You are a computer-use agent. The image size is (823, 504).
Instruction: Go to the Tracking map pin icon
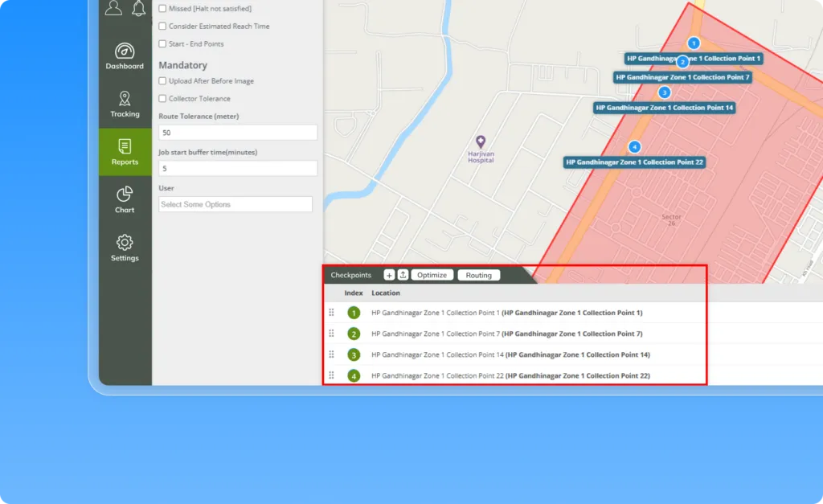pos(125,99)
